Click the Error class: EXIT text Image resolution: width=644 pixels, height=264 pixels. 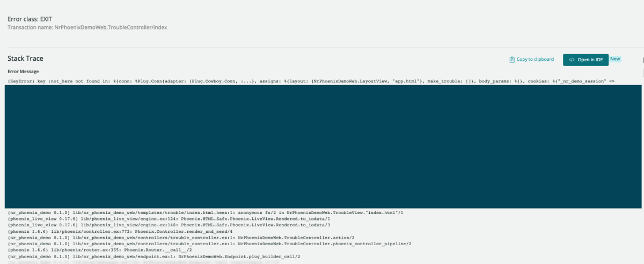pos(30,19)
